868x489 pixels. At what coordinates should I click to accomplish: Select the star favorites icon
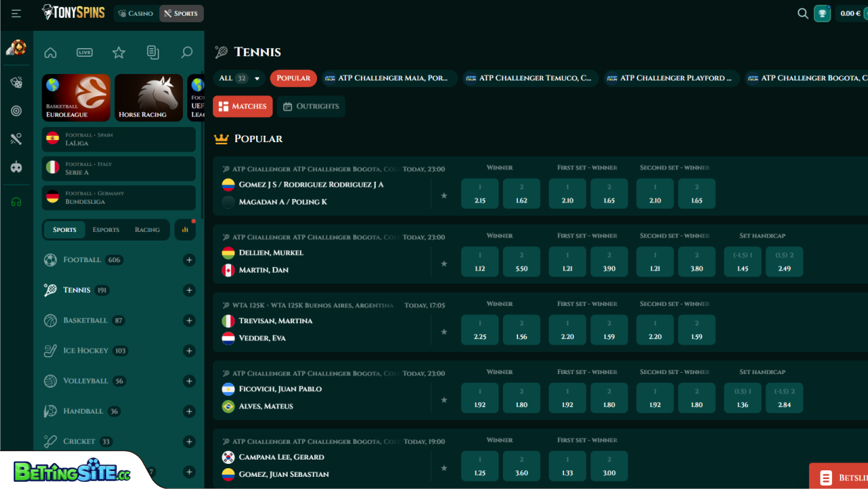pos(118,52)
